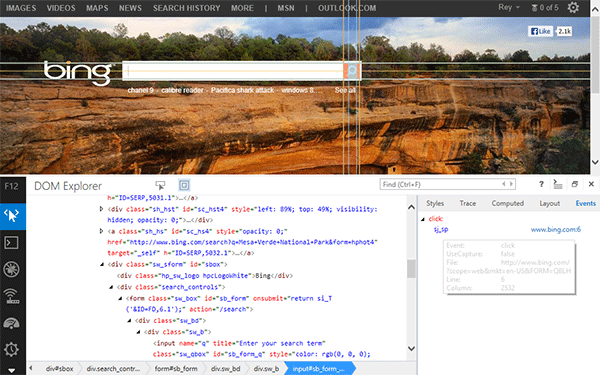This screenshot has height=375, width=600.
Task: Open the UI Responsiveness gauge tool
Action: tap(11, 323)
